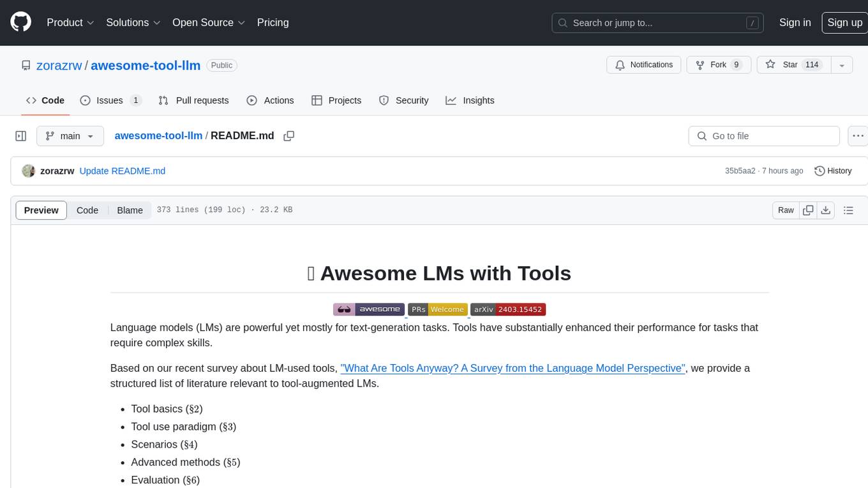
Task: Open the Pull requests tab
Action: tap(193, 100)
